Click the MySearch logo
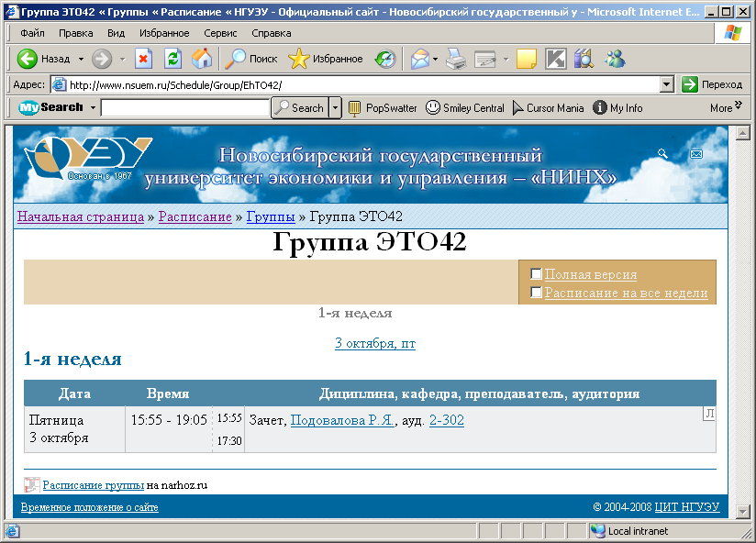Viewport: 756px width, 543px height. (50, 107)
